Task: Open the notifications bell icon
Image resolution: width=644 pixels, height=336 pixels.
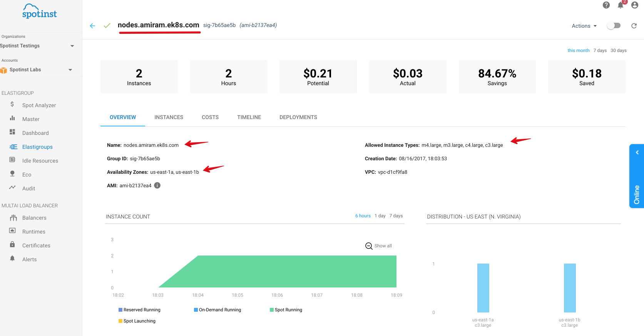Action: point(620,5)
